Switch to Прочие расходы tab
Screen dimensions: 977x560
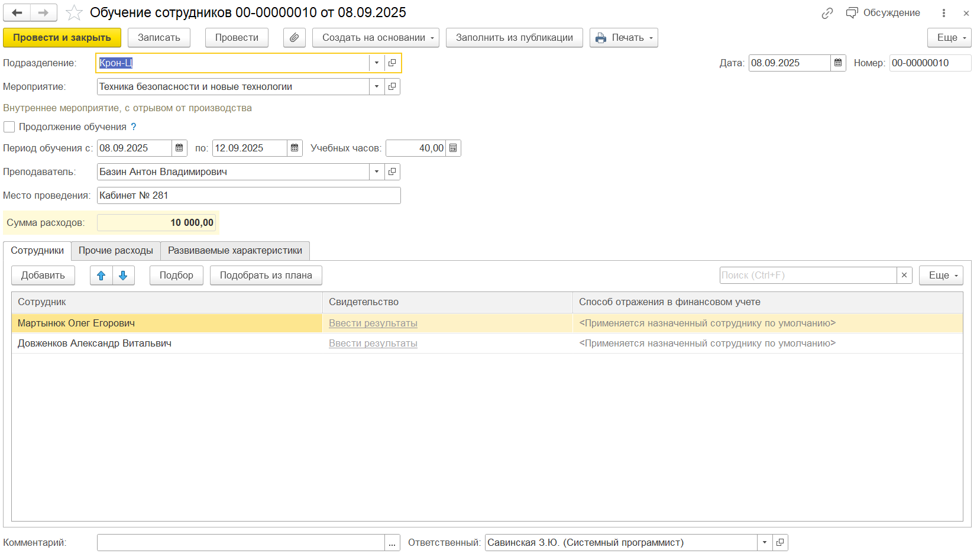click(x=116, y=251)
